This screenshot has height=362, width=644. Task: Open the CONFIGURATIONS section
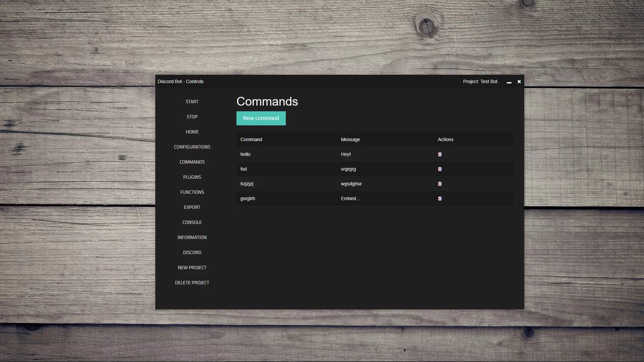pyautogui.click(x=192, y=147)
